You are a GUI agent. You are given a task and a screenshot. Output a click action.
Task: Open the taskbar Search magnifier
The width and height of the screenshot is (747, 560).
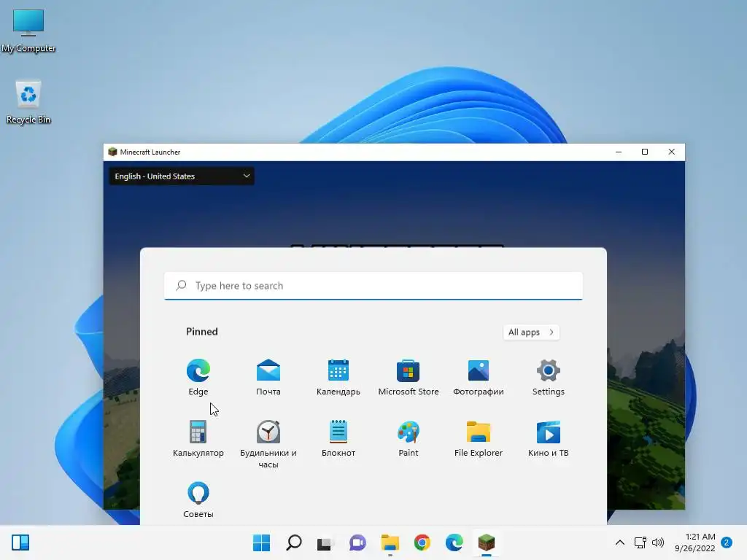[x=293, y=542]
